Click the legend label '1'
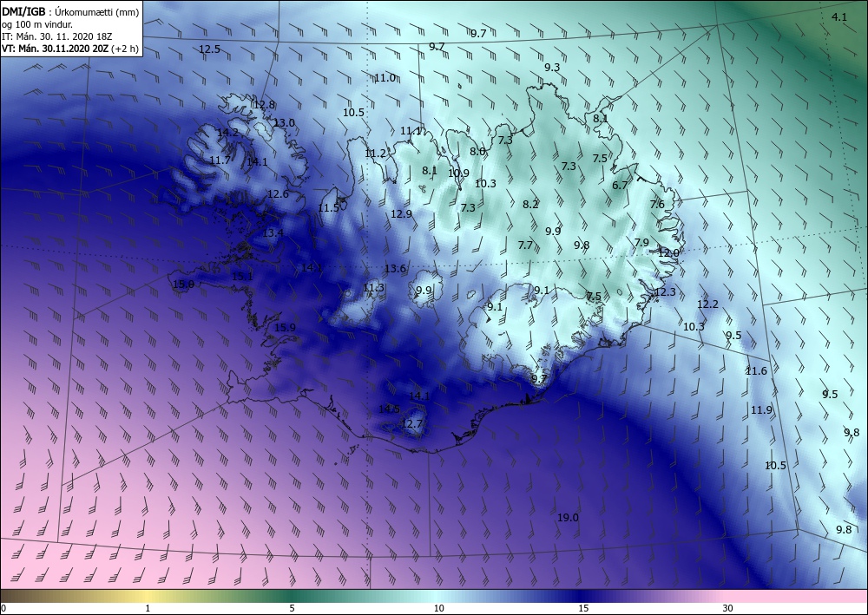The width and height of the screenshot is (868, 615). point(148,609)
